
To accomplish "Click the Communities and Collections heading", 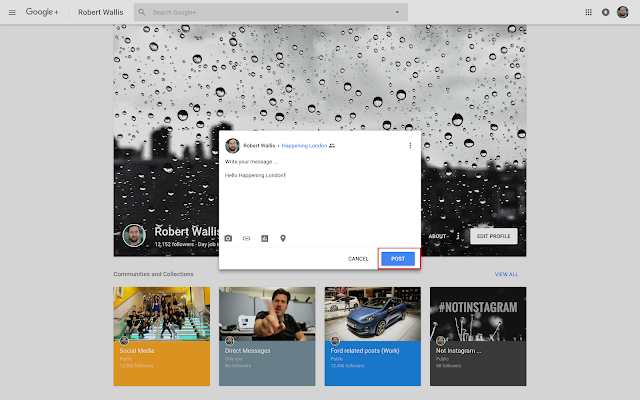I will click(153, 274).
